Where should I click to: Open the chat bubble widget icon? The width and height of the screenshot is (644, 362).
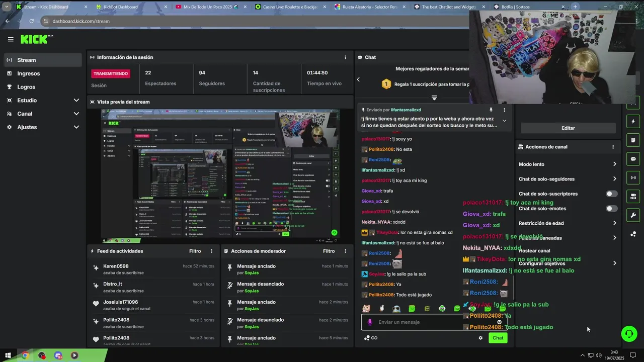633,159
